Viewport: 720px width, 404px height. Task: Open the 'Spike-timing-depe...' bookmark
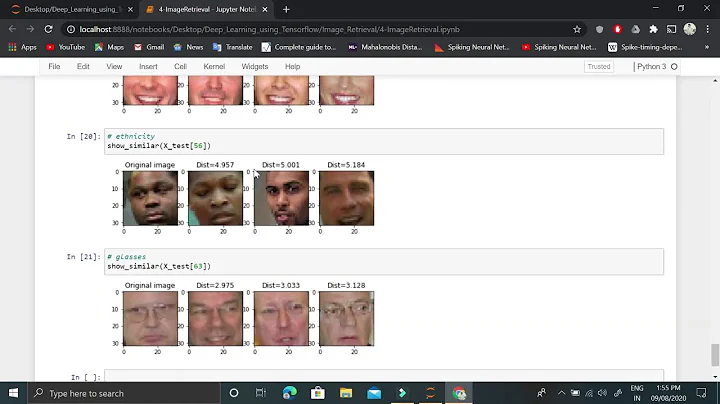point(645,47)
